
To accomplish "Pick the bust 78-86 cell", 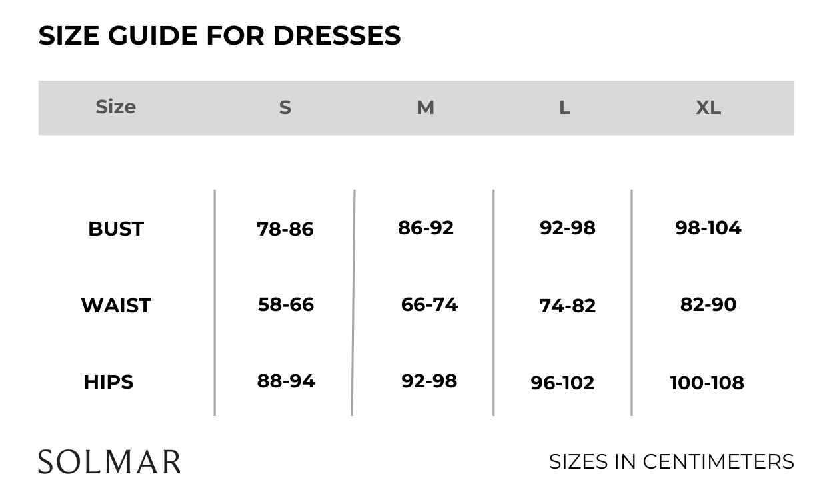I will [285, 229].
